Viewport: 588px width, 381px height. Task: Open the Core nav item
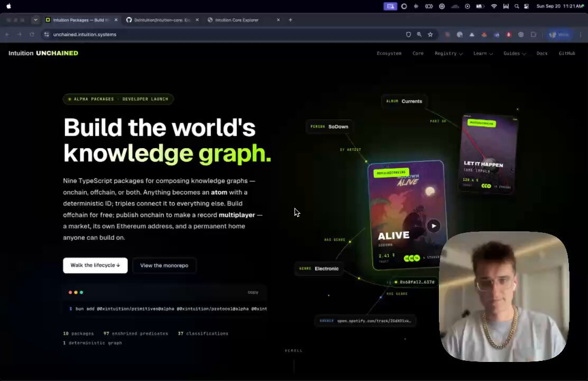click(418, 53)
